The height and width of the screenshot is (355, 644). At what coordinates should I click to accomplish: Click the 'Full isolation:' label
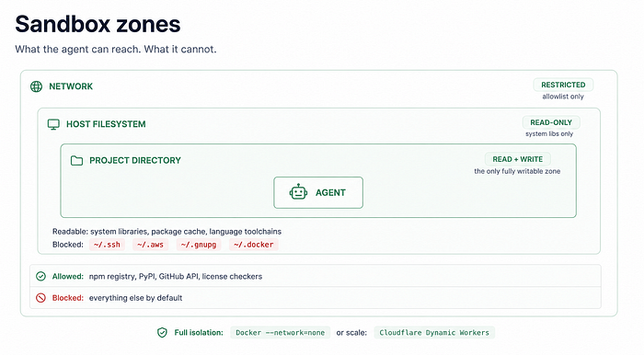click(199, 332)
